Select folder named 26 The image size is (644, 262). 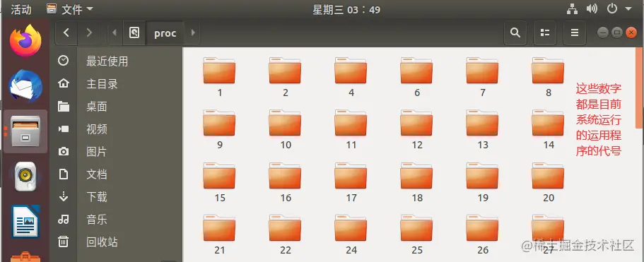[482, 234]
